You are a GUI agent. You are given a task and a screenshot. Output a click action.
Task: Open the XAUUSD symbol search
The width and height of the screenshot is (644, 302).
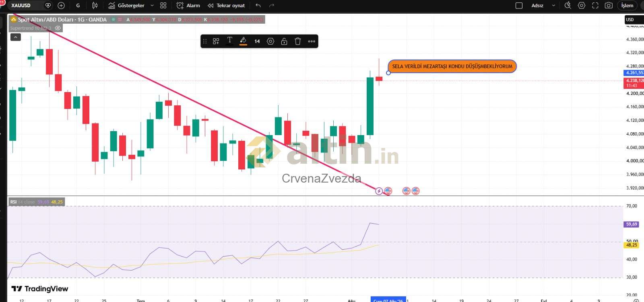(x=21, y=6)
